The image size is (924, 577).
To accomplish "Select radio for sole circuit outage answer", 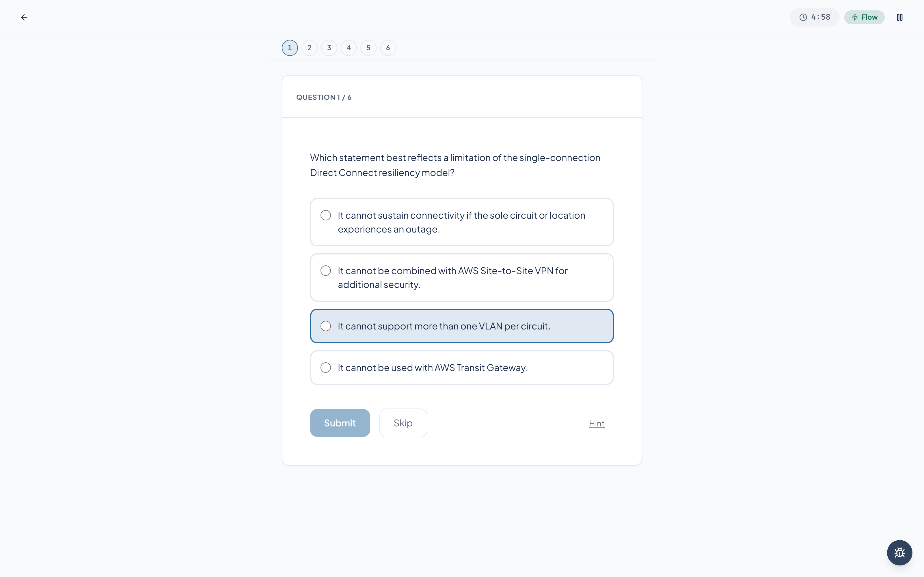I will click(x=326, y=215).
